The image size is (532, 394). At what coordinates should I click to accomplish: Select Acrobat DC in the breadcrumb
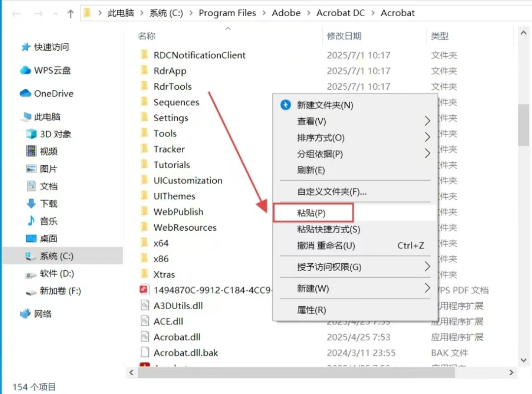tap(340, 13)
